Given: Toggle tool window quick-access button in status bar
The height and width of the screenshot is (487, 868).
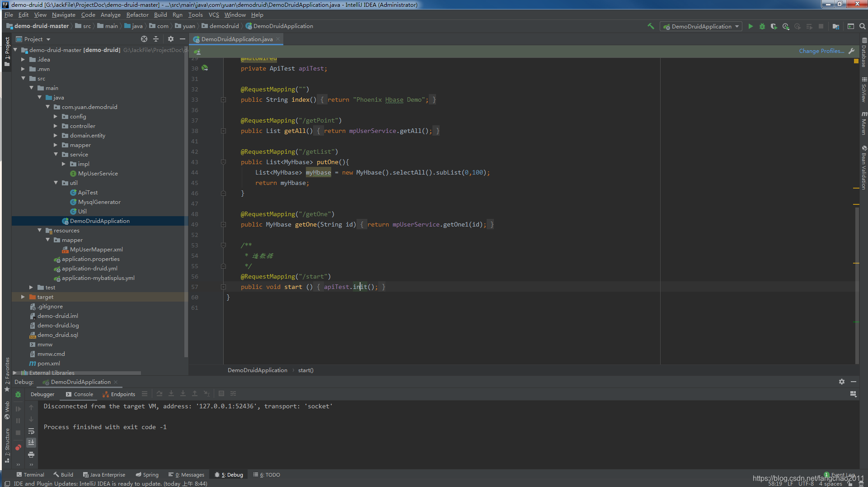Looking at the screenshot, I should [7, 483].
